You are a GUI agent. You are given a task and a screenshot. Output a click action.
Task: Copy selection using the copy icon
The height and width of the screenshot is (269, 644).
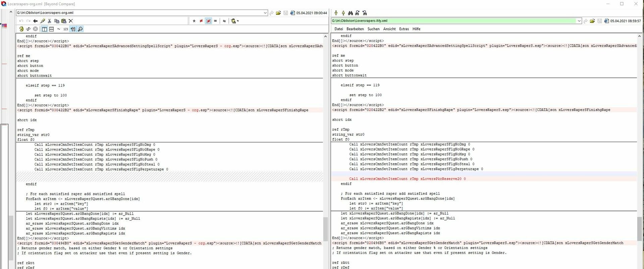(57, 21)
